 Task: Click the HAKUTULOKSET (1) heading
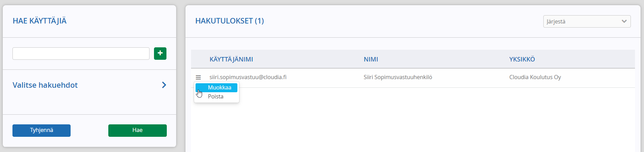(x=229, y=21)
